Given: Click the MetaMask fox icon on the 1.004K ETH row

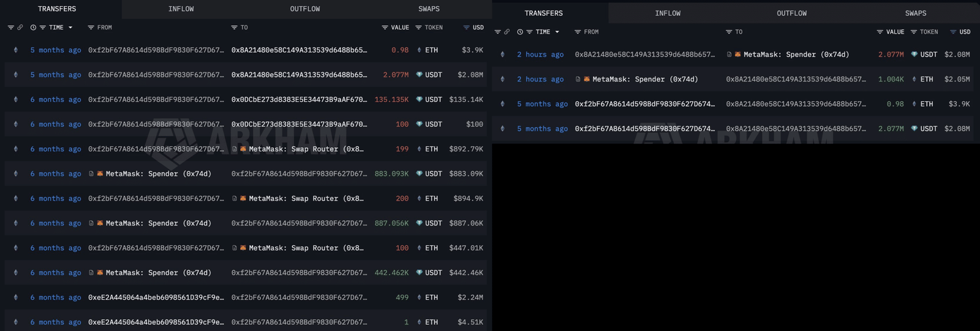Looking at the screenshot, I should pos(587,79).
